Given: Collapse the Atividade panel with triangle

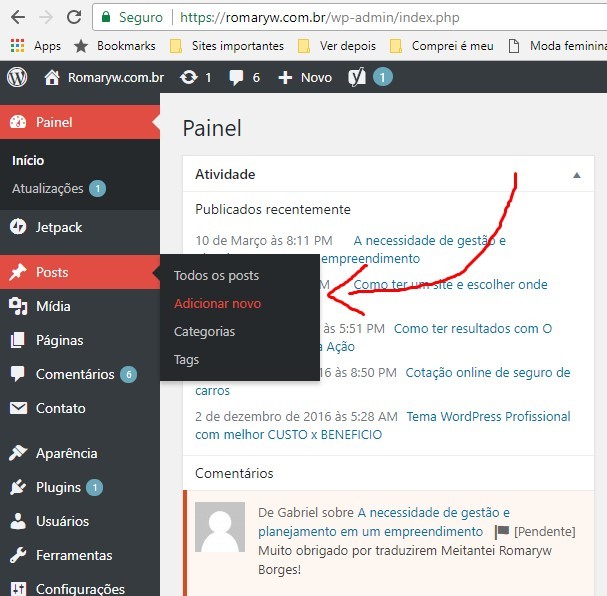Looking at the screenshot, I should point(577,175).
